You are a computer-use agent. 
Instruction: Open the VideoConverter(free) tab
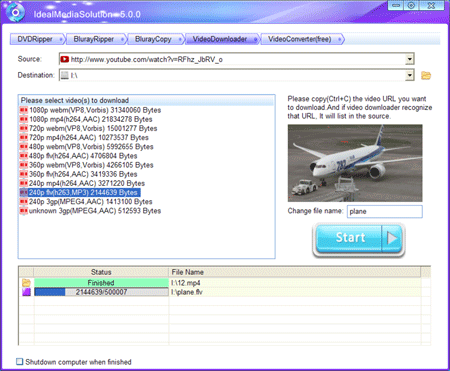(302, 39)
